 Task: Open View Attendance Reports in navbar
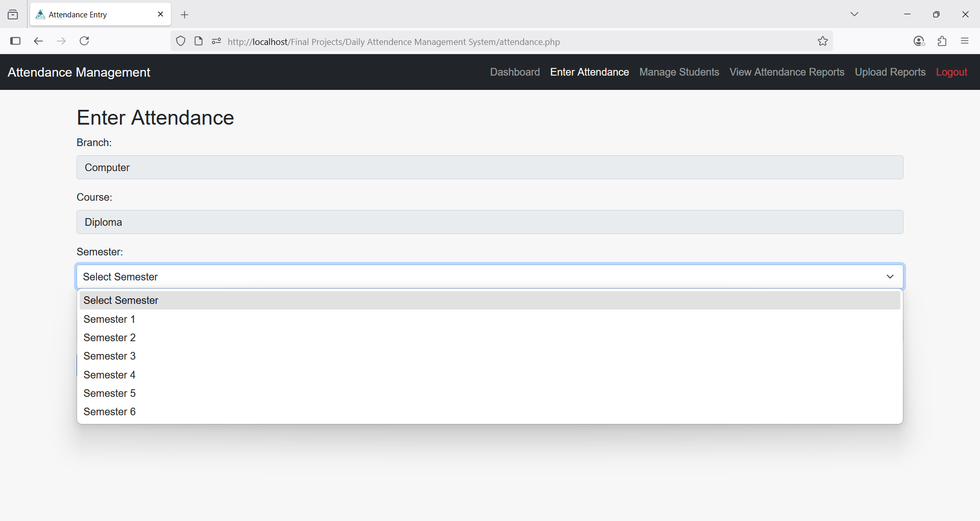coord(787,72)
